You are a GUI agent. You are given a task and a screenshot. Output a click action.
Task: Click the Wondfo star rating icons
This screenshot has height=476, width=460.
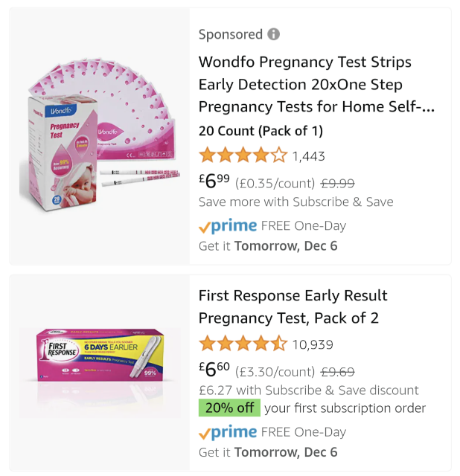(243, 155)
